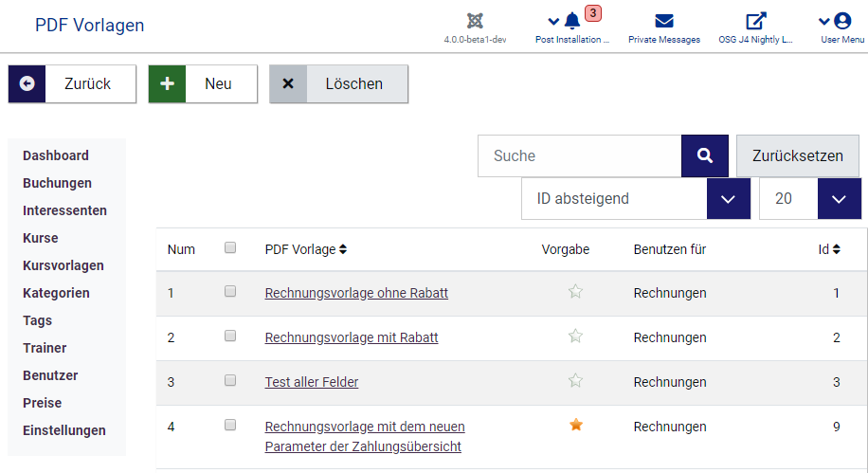The image size is (868, 473).
Task: Open Buchungen in the sidebar
Action: [57, 183]
